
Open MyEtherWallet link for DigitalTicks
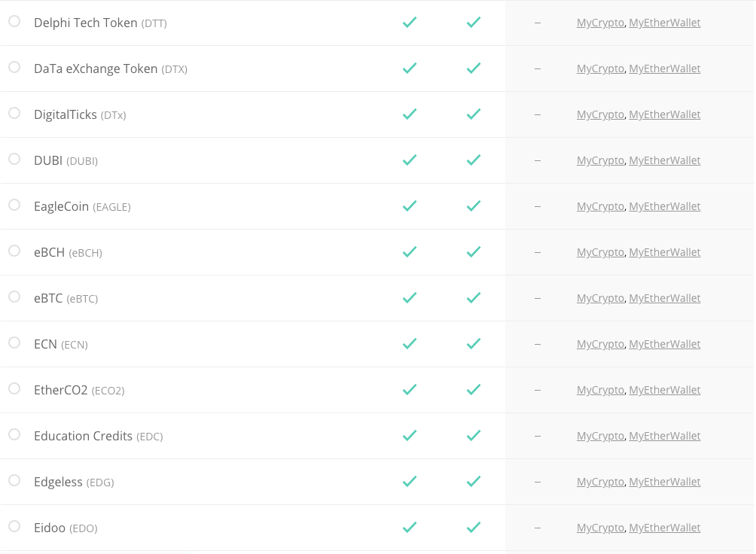(x=664, y=114)
